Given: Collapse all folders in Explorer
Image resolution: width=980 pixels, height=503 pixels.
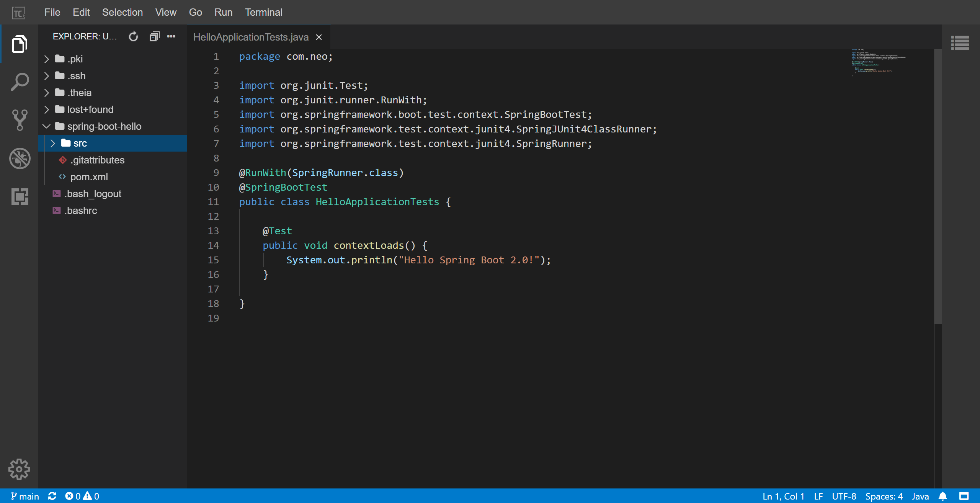Looking at the screenshot, I should click(x=154, y=36).
